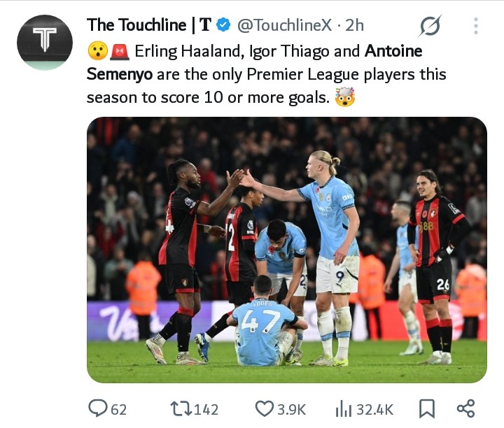Click the 62 replies count
The image size is (504, 428).
[x=118, y=409]
